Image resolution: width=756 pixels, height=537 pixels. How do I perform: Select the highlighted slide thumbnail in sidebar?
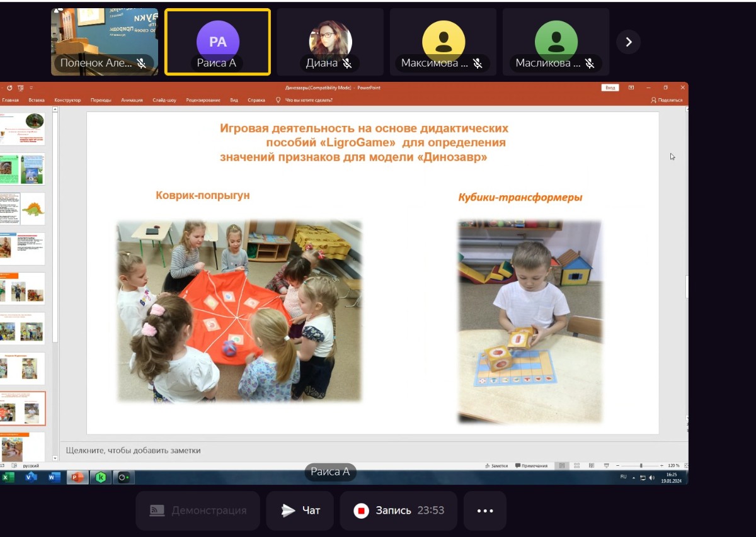pyautogui.click(x=23, y=408)
